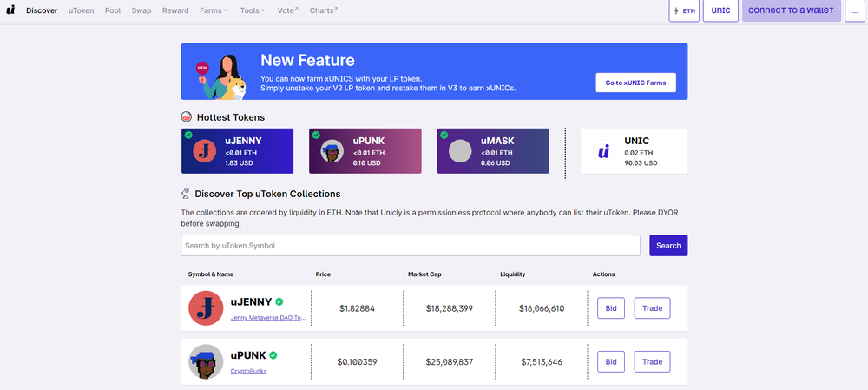Focus the Search by uToken Symbol field
The image size is (868, 390).
click(411, 246)
